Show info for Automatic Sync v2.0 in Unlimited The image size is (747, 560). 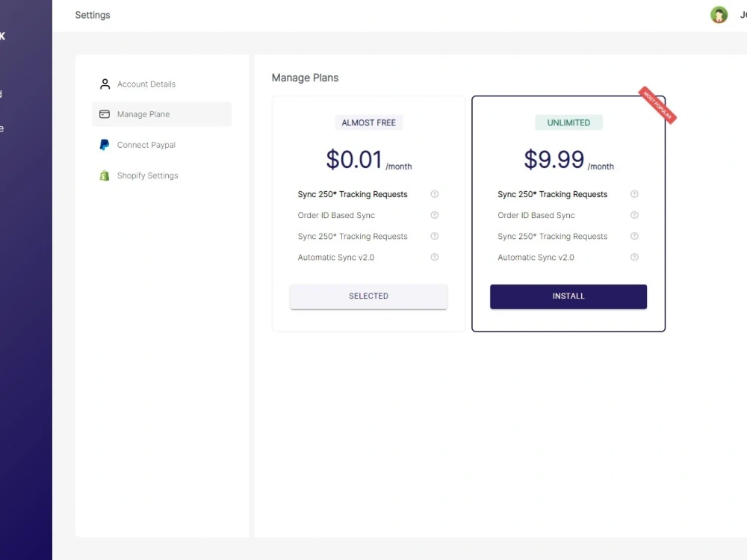coord(634,257)
